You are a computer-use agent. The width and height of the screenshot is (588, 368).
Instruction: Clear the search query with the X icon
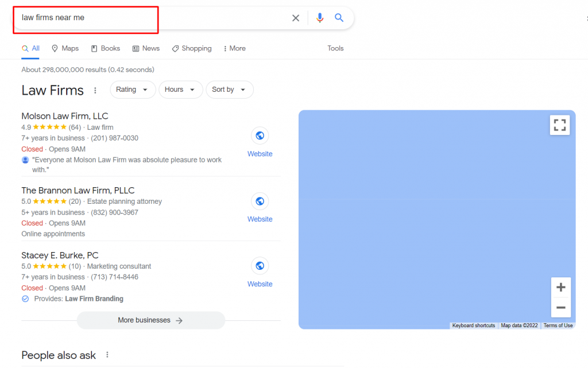296,18
